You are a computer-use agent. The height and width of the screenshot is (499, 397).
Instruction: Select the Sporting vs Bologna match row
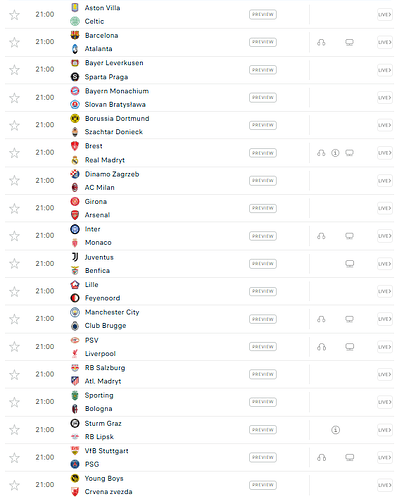pyautogui.click(x=199, y=402)
